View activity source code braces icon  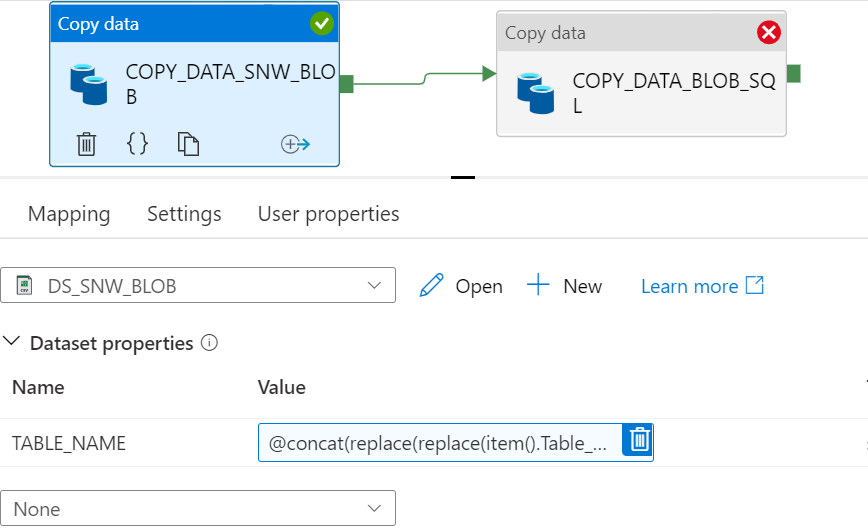(x=137, y=144)
